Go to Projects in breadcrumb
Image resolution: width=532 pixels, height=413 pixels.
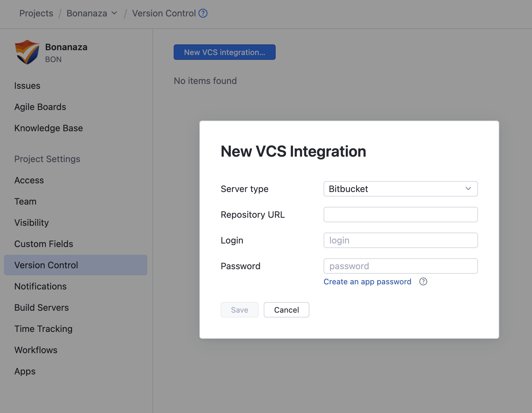36,13
